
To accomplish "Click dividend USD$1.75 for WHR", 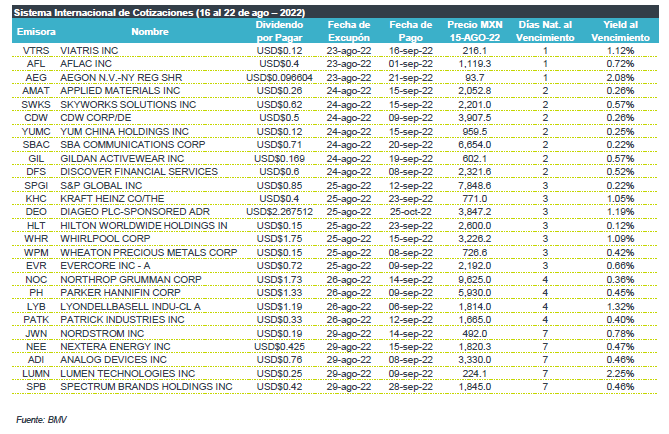I will point(279,239).
